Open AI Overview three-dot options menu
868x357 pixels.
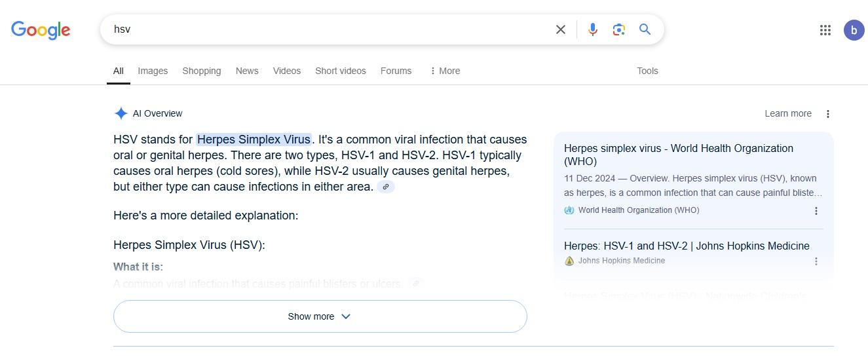pyautogui.click(x=828, y=114)
